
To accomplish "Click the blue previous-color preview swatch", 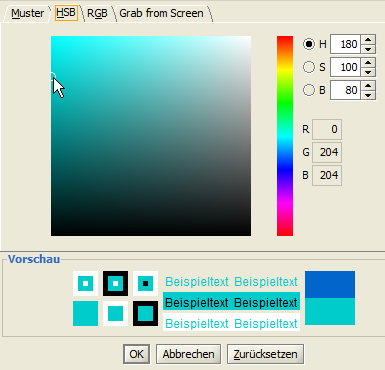I will point(330,284).
